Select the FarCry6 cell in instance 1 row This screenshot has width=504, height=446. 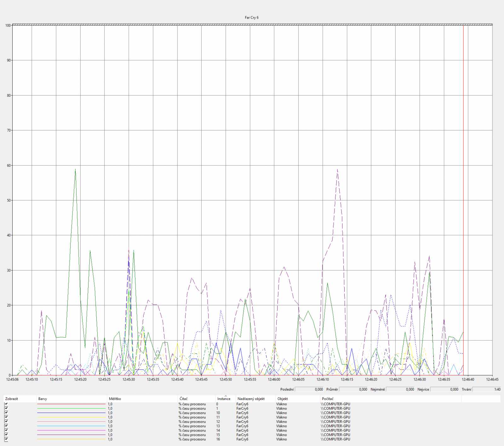242,409
